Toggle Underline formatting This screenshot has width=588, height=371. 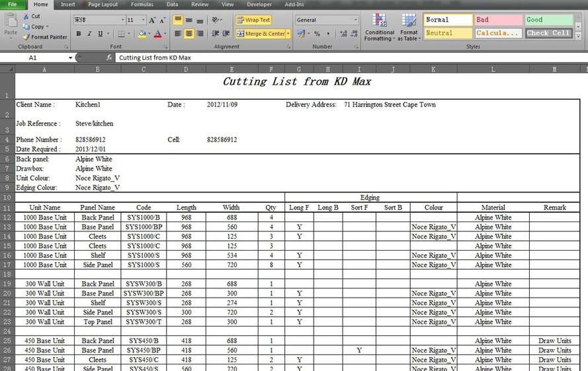click(x=100, y=34)
